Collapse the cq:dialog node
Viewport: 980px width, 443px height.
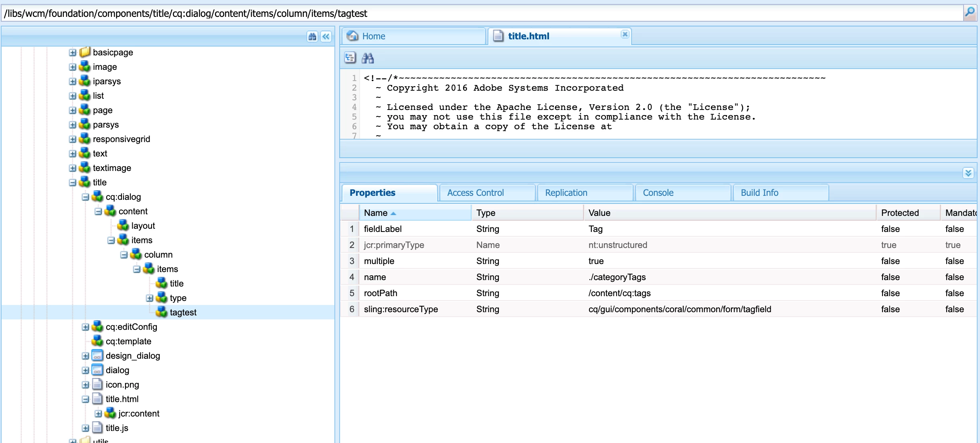(x=85, y=197)
